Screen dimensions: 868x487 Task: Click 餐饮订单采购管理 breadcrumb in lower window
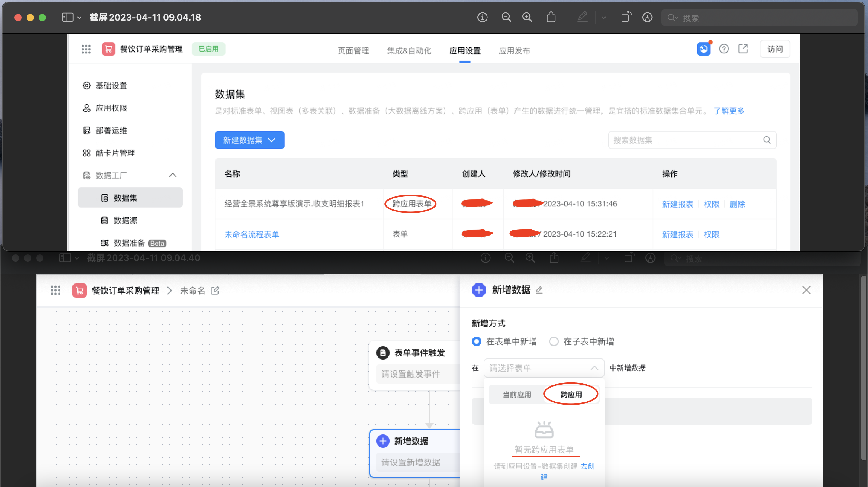click(125, 291)
